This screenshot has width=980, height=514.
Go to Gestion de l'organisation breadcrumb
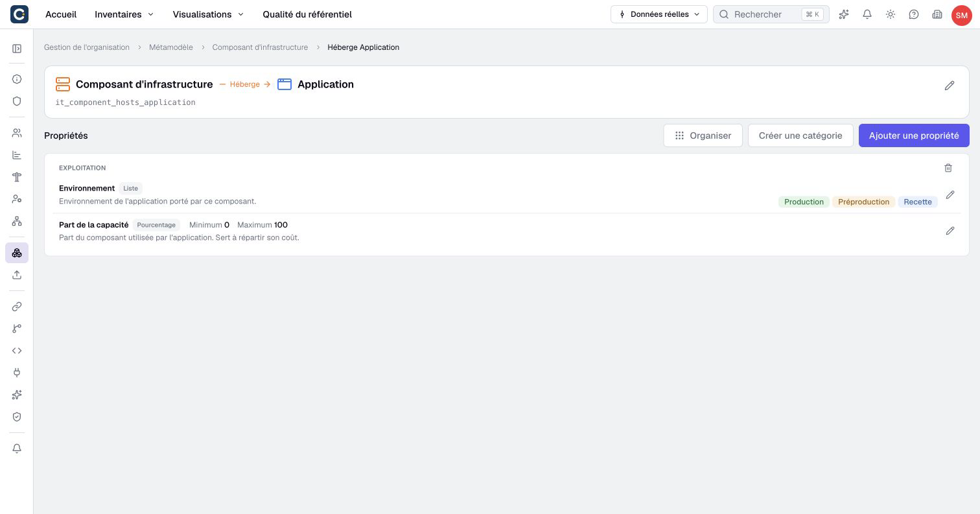click(x=87, y=47)
